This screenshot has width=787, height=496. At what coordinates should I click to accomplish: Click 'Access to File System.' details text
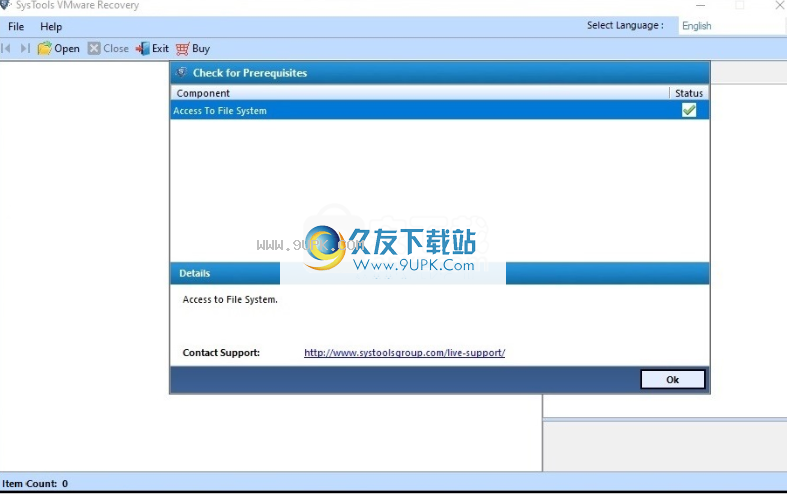click(230, 300)
